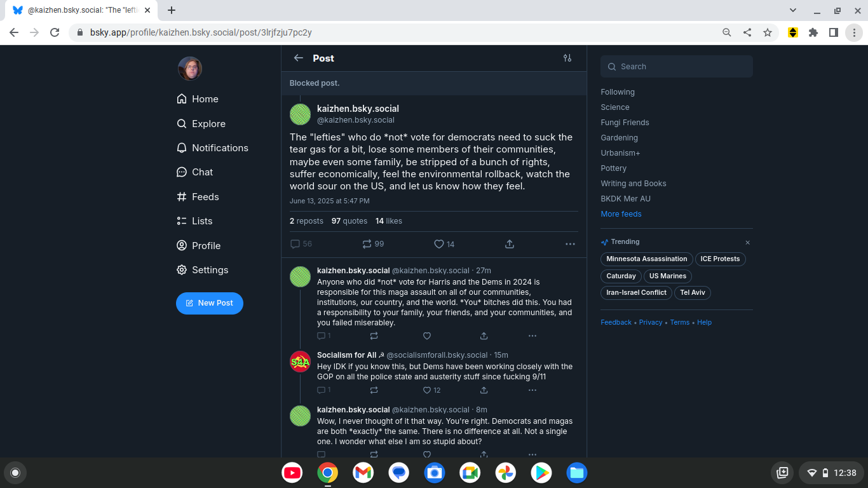Dismiss the Trending section
Image resolution: width=868 pixels, height=488 pixels.
click(748, 242)
